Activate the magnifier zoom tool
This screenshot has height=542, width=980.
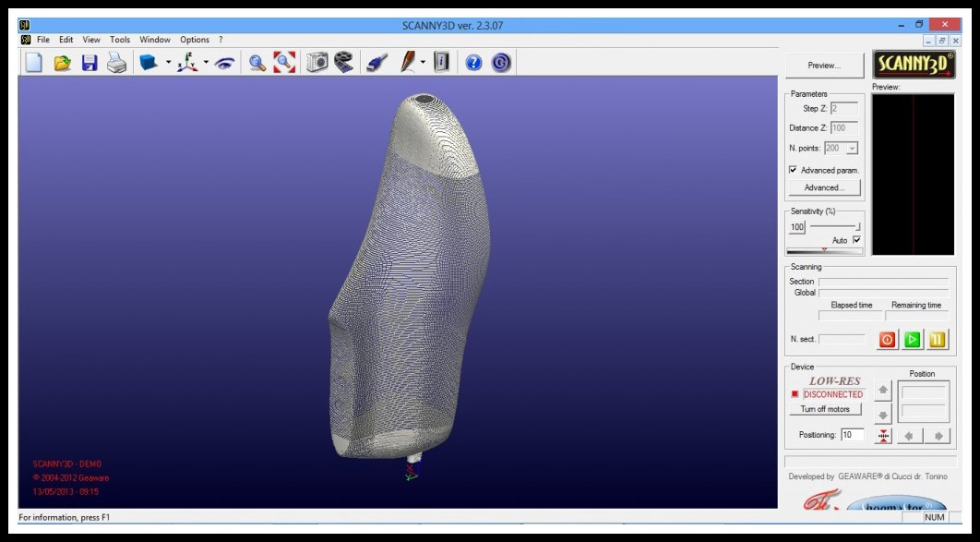pyautogui.click(x=257, y=63)
